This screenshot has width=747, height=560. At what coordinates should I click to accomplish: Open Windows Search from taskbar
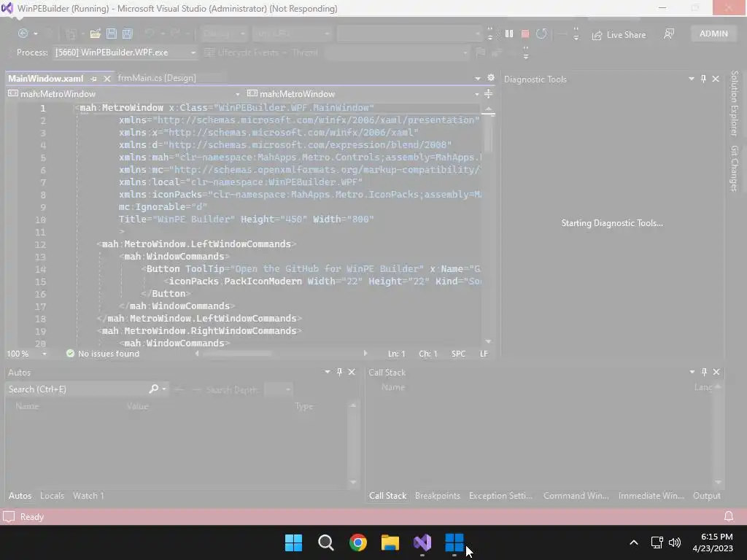coord(326,542)
